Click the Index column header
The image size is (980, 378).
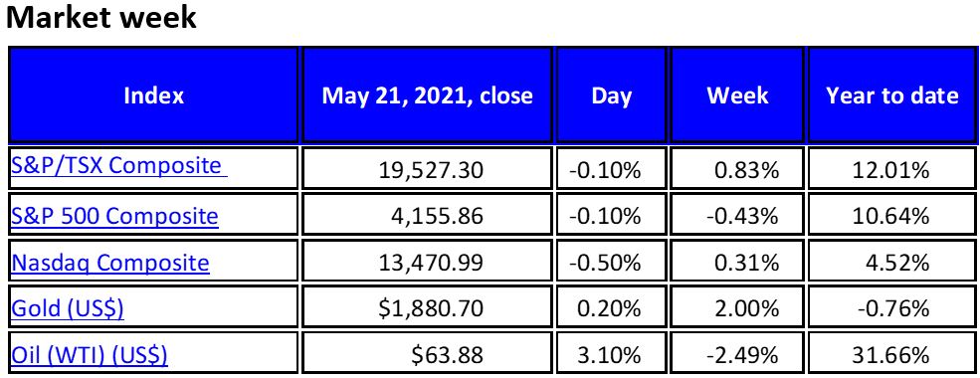pyautogui.click(x=154, y=94)
